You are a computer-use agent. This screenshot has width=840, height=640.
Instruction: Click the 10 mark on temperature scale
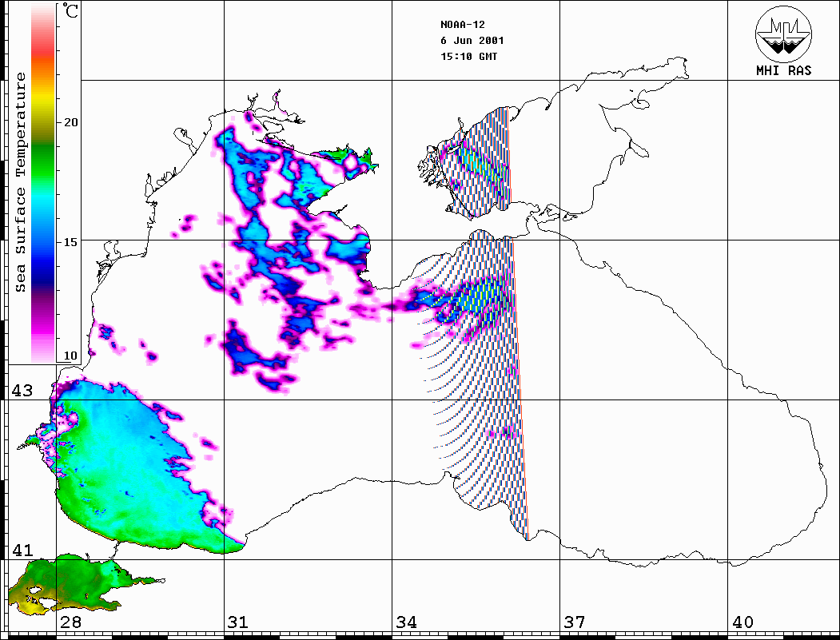(x=70, y=356)
